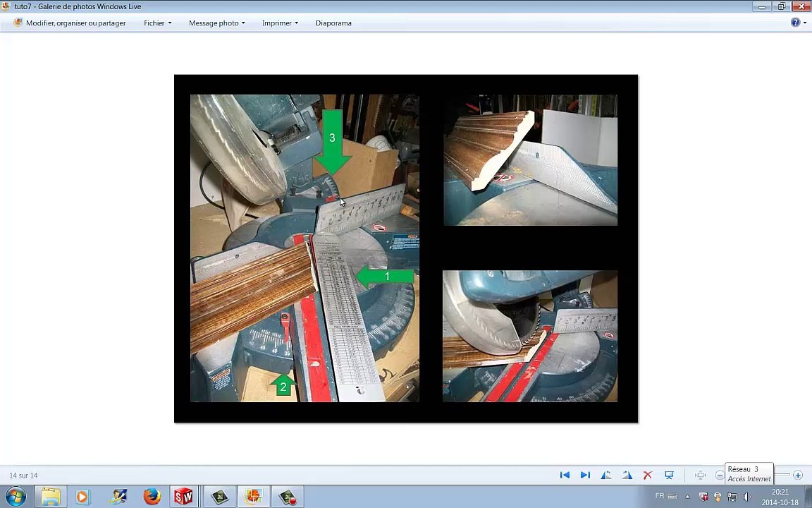812x508 pixels.
Task: Zoom in with the plus button
Action: (797, 476)
